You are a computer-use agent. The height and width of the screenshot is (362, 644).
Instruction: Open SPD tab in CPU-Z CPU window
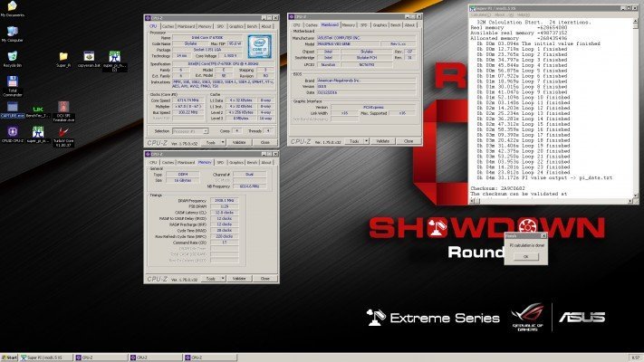pos(220,26)
